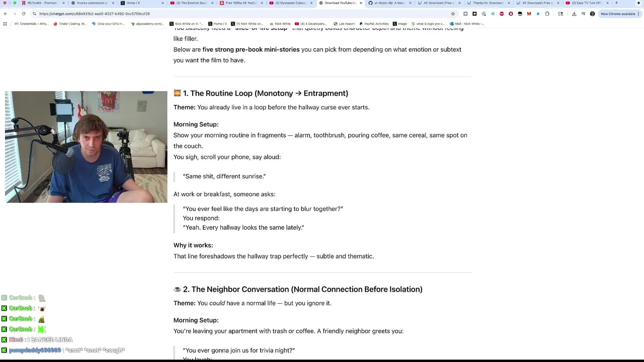Image resolution: width=644 pixels, height=362 pixels.
Task: View site information next to URL
Action: click(x=34, y=14)
